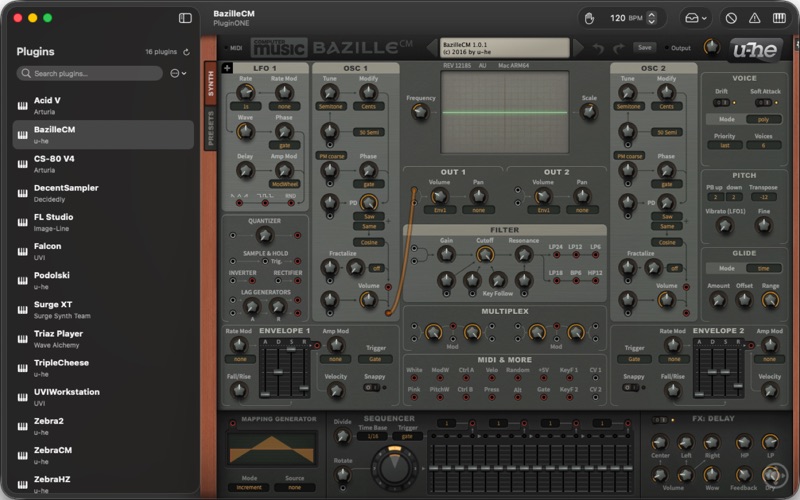Turn the Output volume knob

pos(711,47)
